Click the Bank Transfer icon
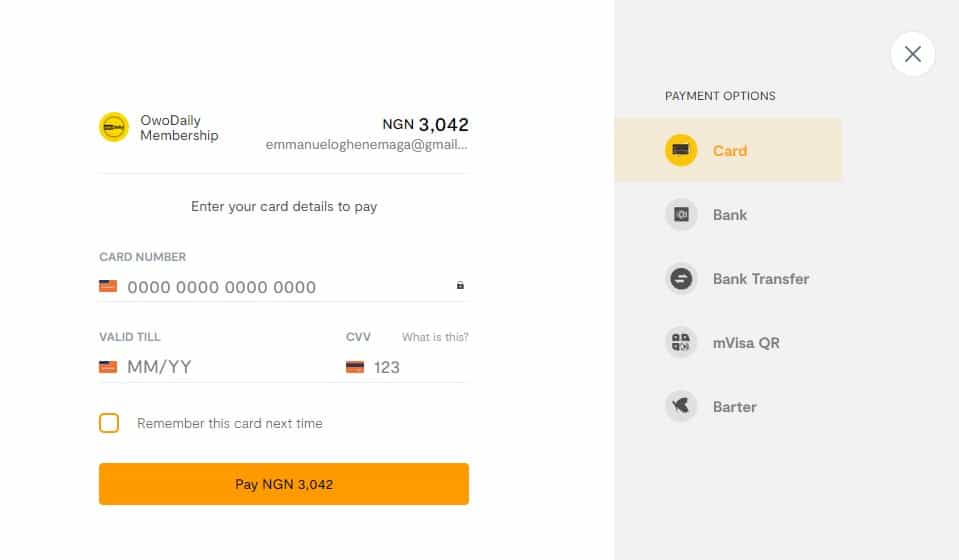 [681, 279]
